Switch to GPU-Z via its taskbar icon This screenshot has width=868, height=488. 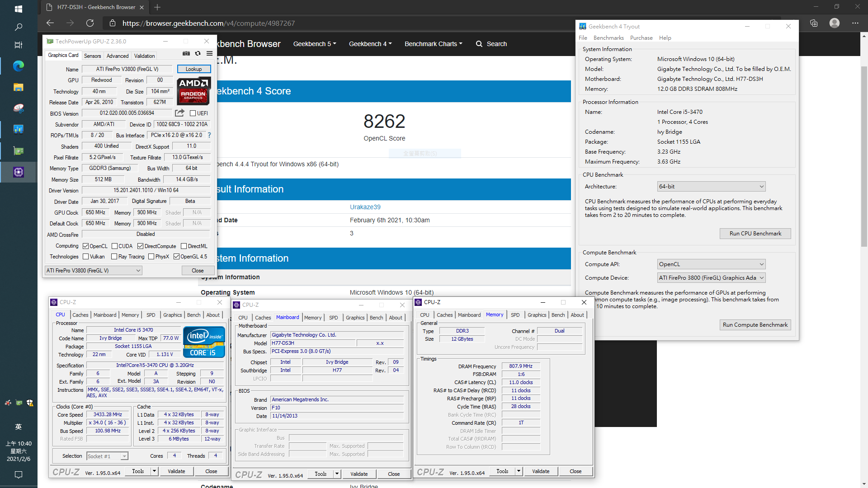point(19,151)
